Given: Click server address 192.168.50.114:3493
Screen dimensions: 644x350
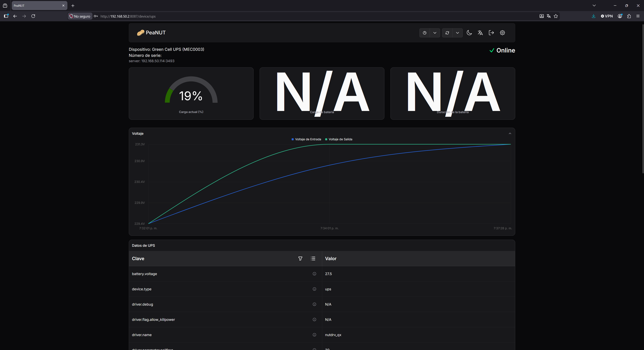Looking at the screenshot, I should (158, 61).
